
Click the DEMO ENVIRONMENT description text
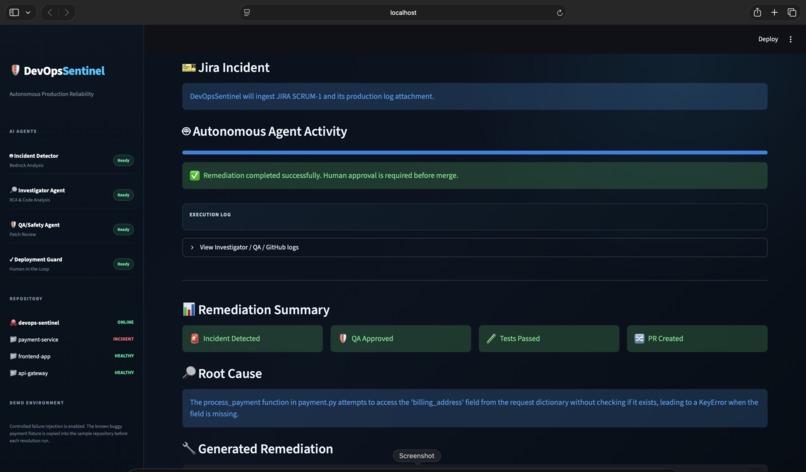point(68,433)
